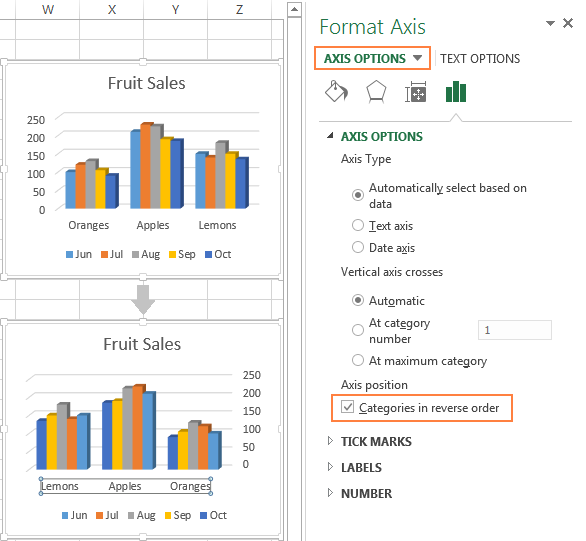The image size is (586, 541).
Task: Select column W header
Action: tap(47, 9)
